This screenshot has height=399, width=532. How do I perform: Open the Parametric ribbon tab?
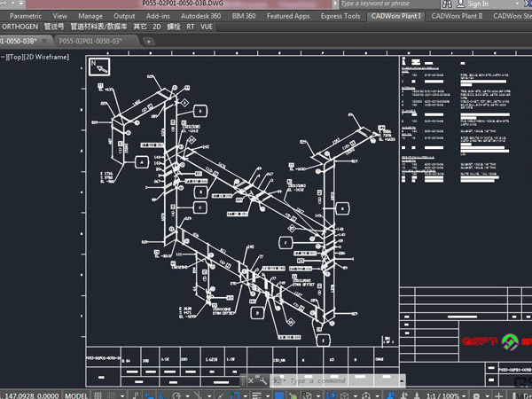pos(26,16)
